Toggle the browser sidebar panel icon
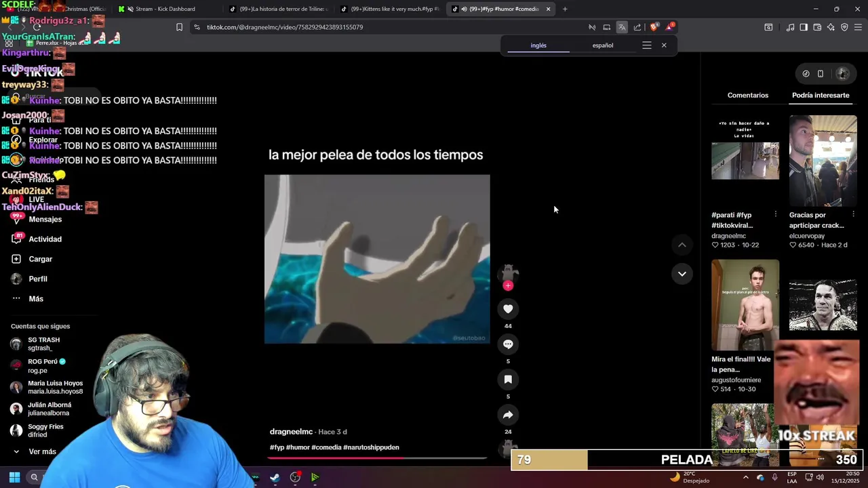The height and width of the screenshot is (488, 868). click(804, 27)
